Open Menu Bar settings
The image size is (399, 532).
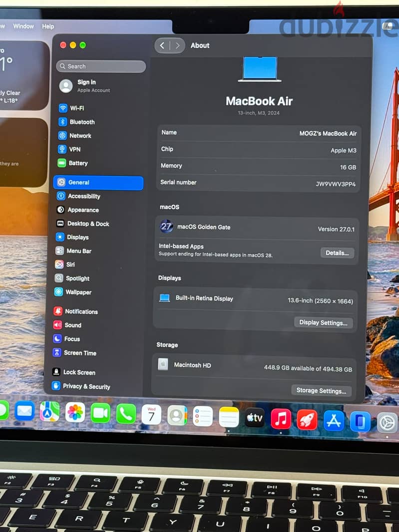[73, 251]
